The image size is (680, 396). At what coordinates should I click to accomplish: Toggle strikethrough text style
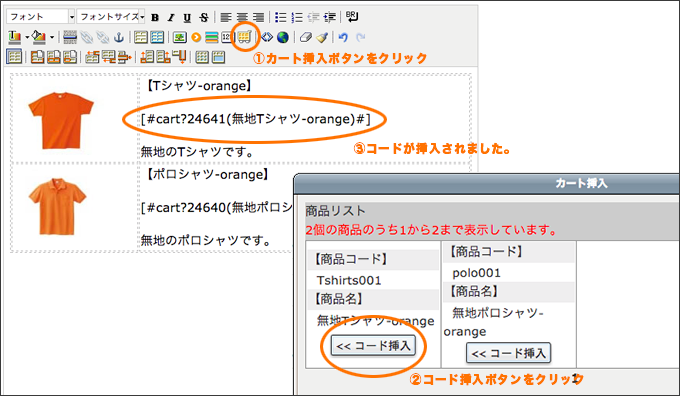coord(204,17)
